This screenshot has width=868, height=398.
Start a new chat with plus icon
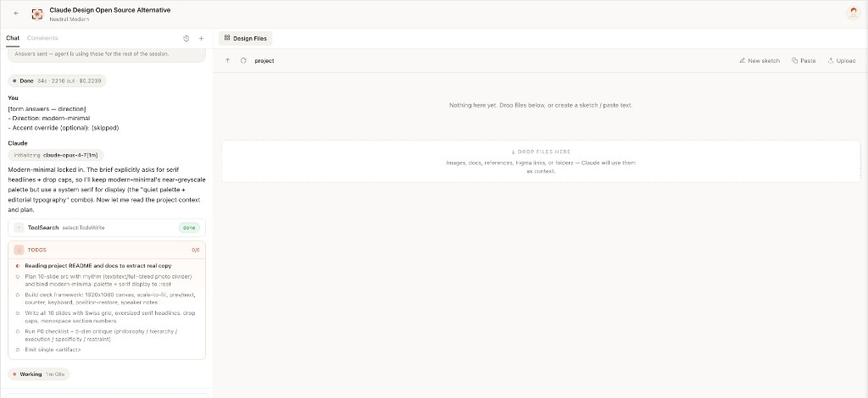201,39
